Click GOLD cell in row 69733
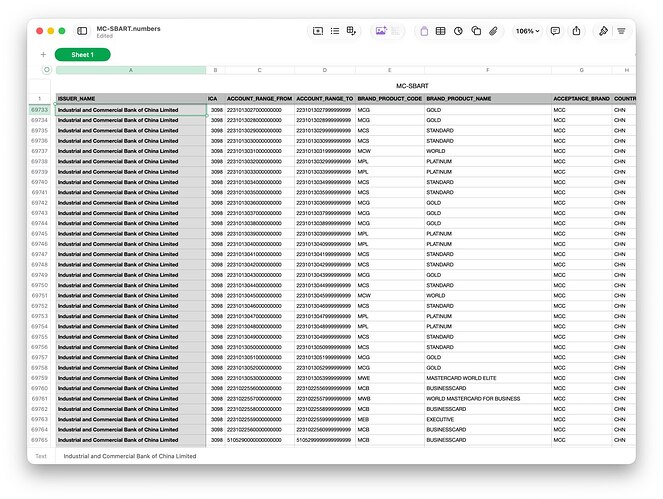 coord(488,110)
